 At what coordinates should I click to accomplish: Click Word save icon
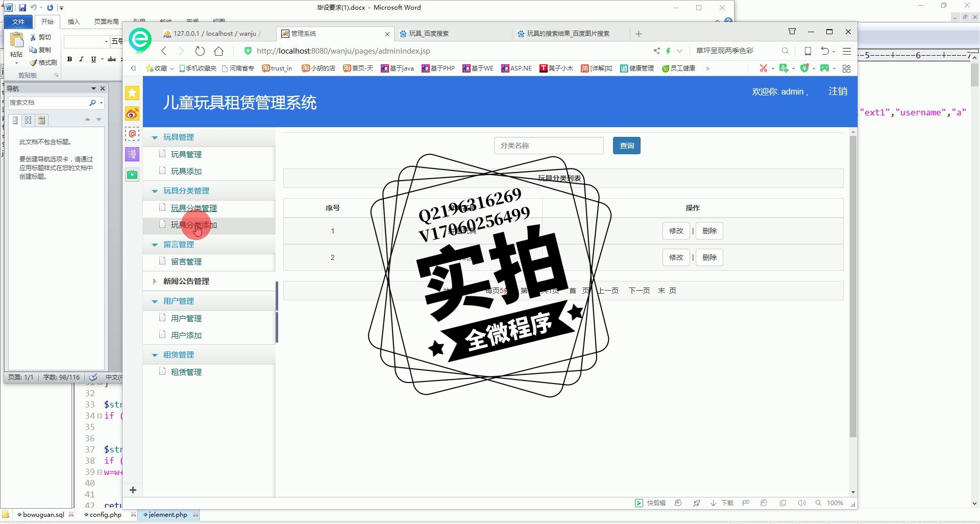[x=22, y=8]
